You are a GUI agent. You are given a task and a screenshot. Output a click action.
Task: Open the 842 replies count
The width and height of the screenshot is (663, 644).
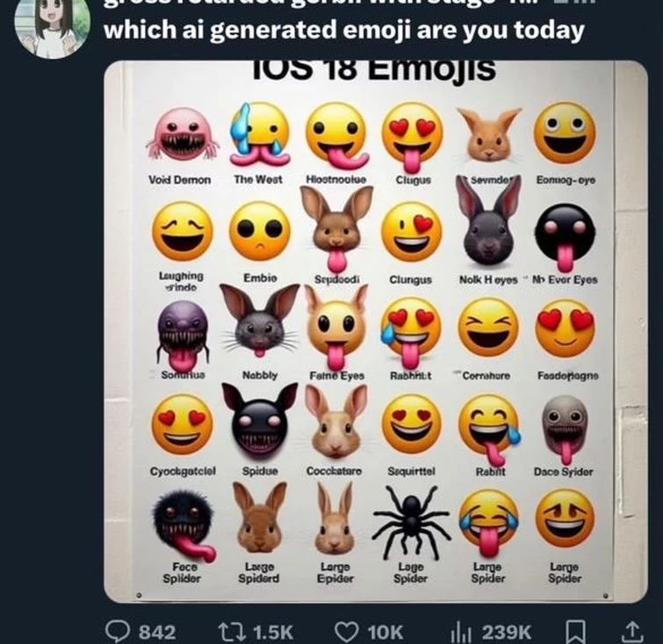(157, 632)
